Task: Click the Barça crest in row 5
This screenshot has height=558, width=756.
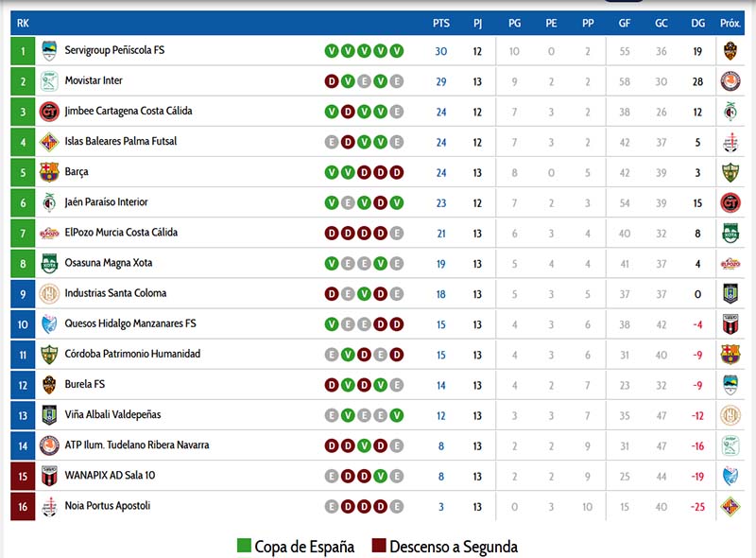Action: point(49,172)
